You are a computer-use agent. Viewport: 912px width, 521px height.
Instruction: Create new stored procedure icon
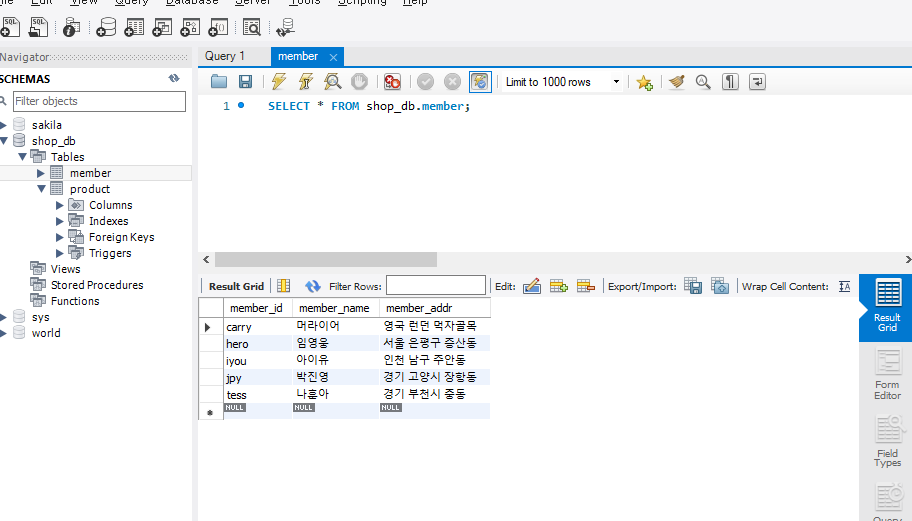click(x=190, y=27)
